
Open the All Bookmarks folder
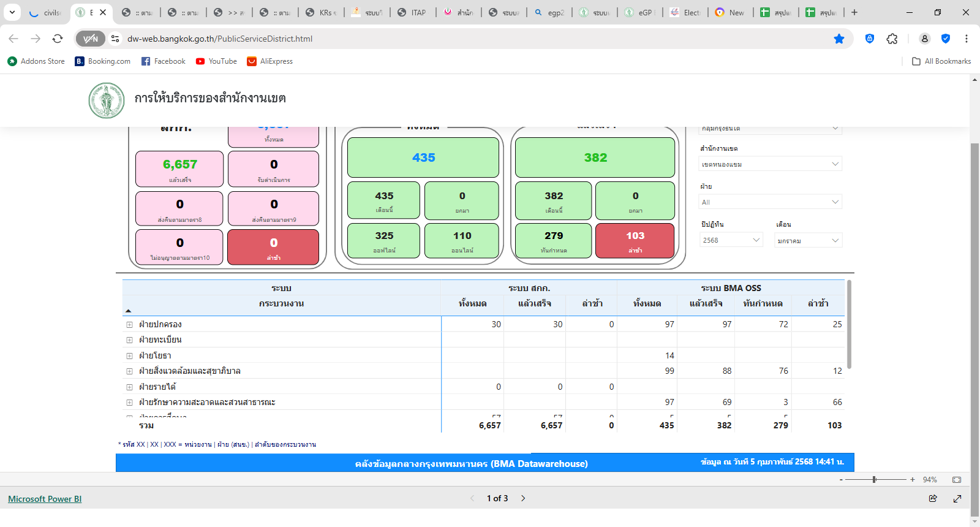pos(941,61)
